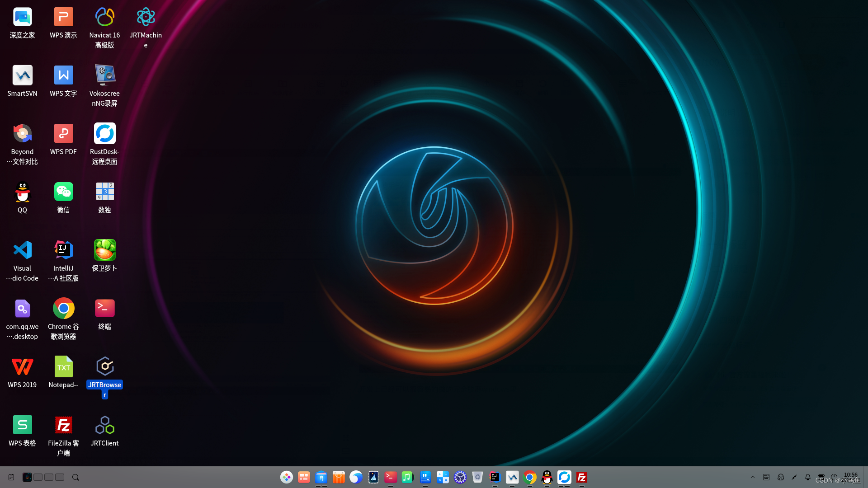The height and width of the screenshot is (488, 868).
Task: Expand the hidden system tray arrow
Action: click(753, 477)
